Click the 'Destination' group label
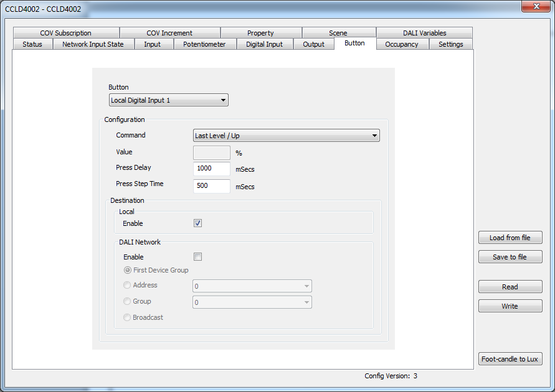 pyautogui.click(x=127, y=200)
